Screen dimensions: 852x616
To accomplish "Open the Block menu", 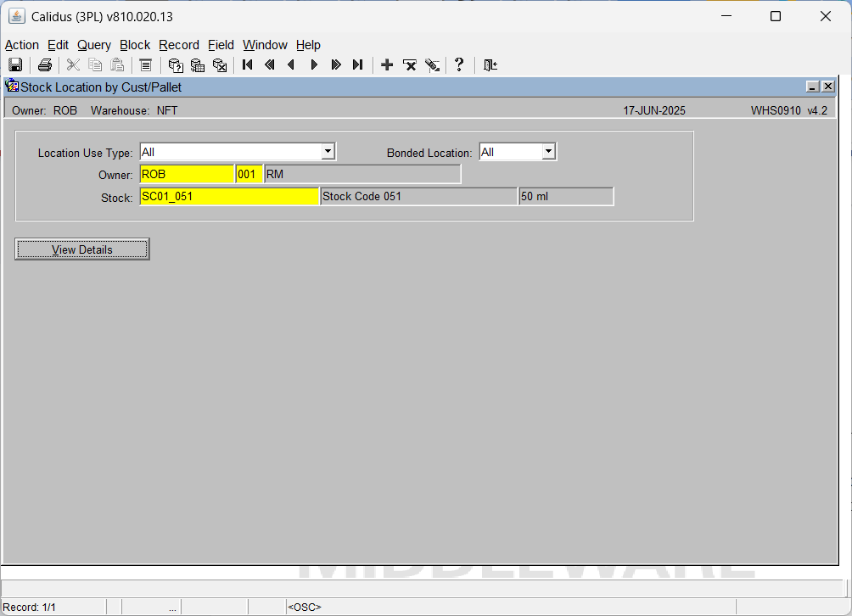I will click(x=135, y=45).
